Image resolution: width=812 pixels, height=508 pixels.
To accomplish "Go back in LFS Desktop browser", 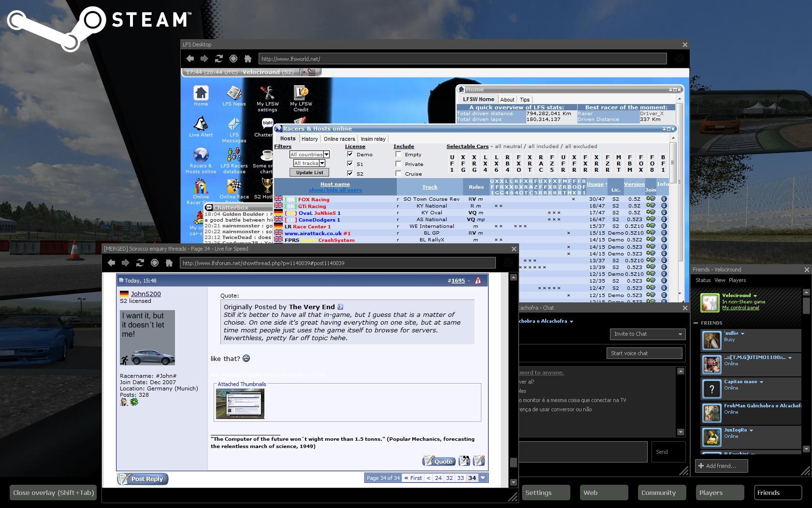I will (x=190, y=59).
